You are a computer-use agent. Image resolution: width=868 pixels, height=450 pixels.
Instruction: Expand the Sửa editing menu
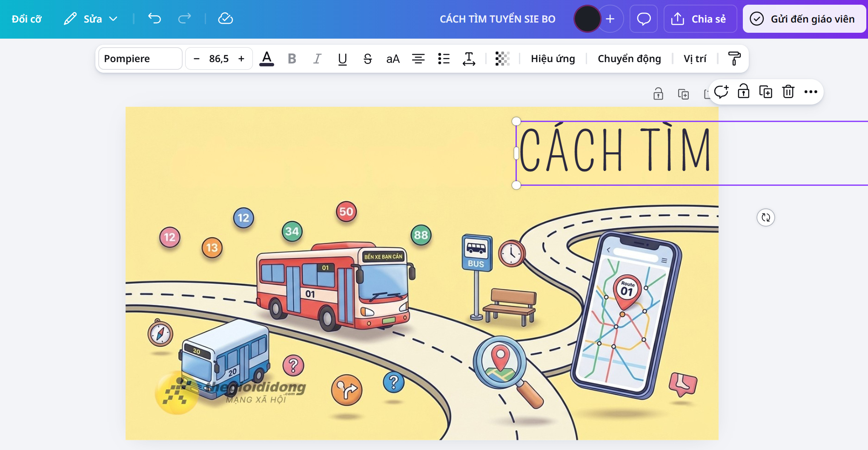point(91,18)
